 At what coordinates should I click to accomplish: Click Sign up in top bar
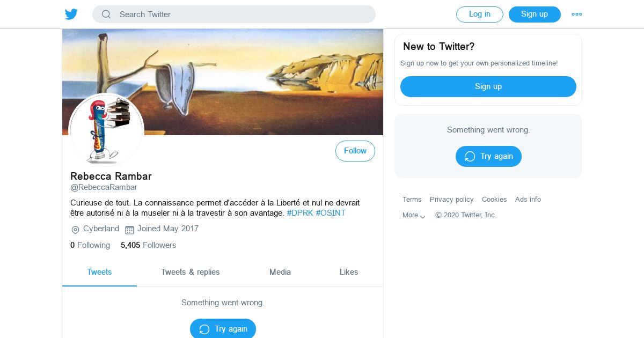click(x=535, y=14)
